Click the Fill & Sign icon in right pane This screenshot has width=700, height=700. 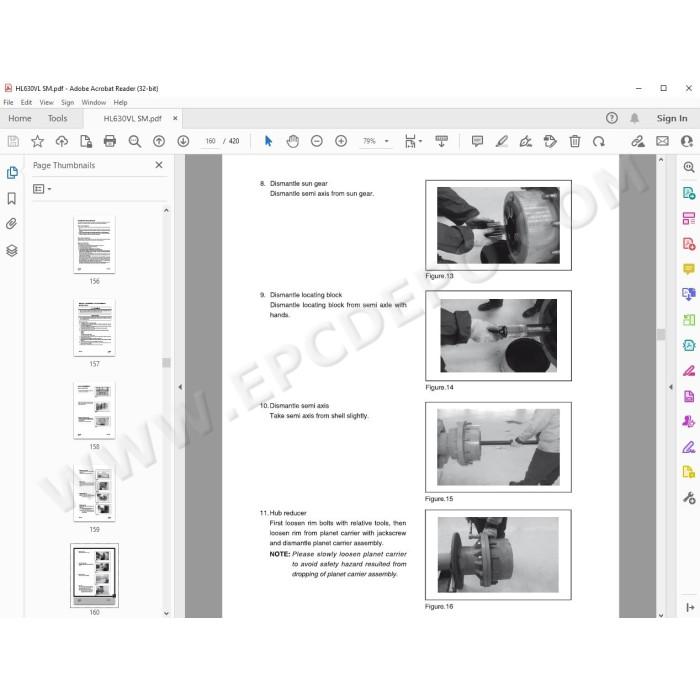click(689, 447)
